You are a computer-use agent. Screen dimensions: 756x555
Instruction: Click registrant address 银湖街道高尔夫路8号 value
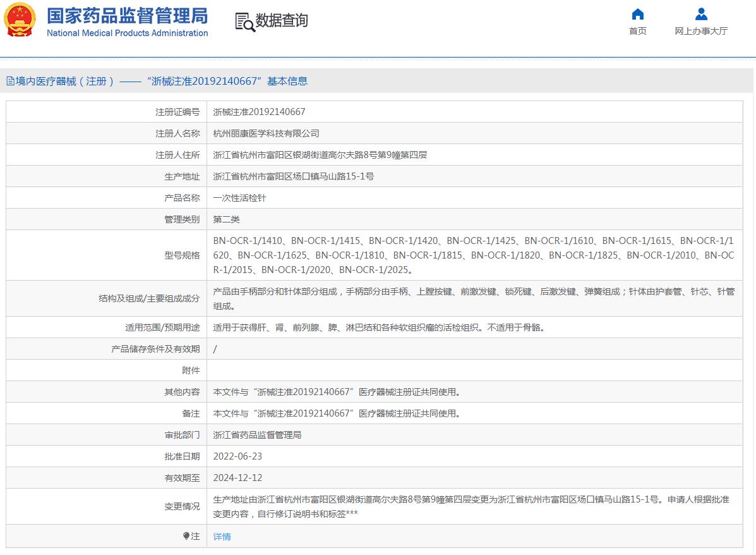320,154
